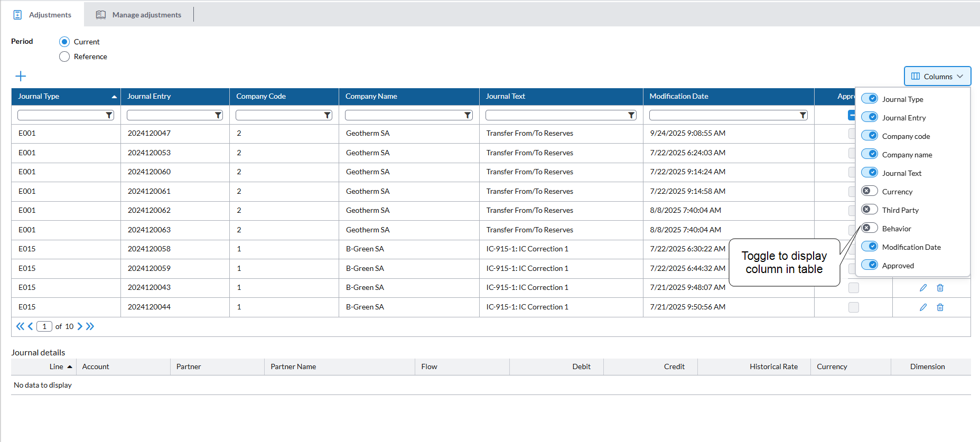The image size is (980, 442).
Task: Jump to first page with double left arrow
Action: pos(20,326)
